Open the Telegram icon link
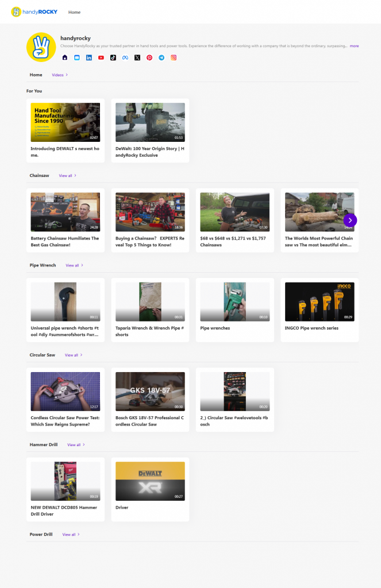Screen dimensions: 381x588 pos(161,57)
